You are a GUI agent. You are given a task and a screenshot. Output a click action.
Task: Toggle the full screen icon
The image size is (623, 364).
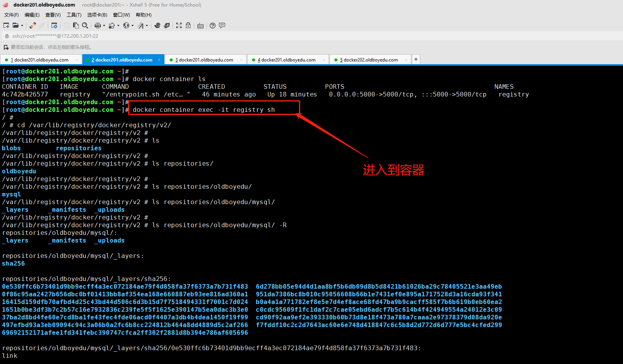coord(179,25)
